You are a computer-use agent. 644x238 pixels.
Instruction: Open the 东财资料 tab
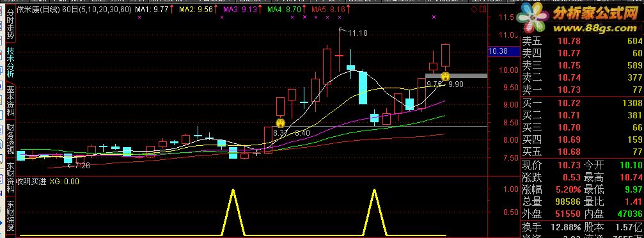coord(10,177)
